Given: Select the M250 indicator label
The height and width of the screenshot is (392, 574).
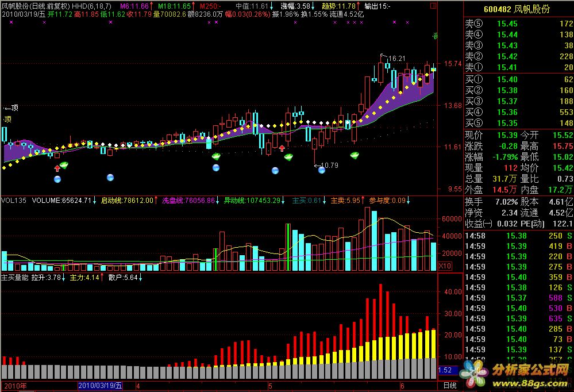Looking at the screenshot, I should 210,6.
